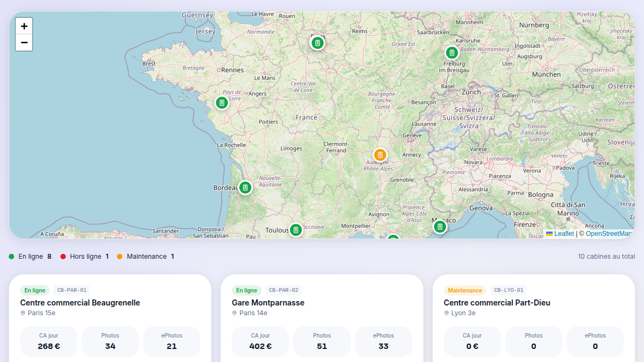644x362 pixels.
Task: Toggle Maintenance legend filter
Action: coord(145,257)
